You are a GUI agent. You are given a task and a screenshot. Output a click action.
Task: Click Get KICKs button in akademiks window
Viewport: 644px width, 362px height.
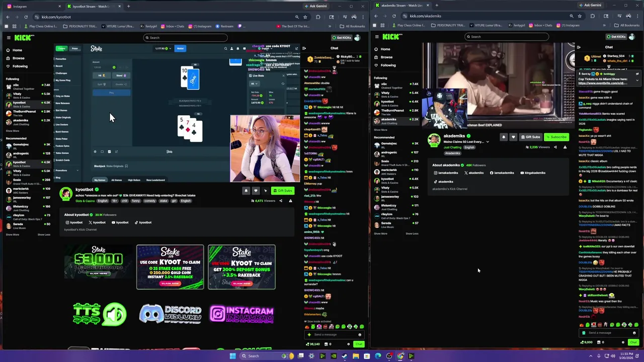[616, 37]
